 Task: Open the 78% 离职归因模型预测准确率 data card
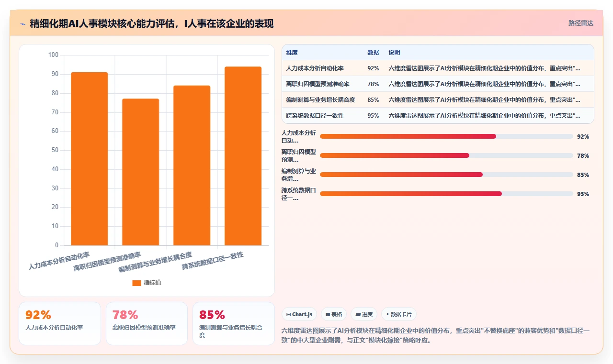pos(147,323)
